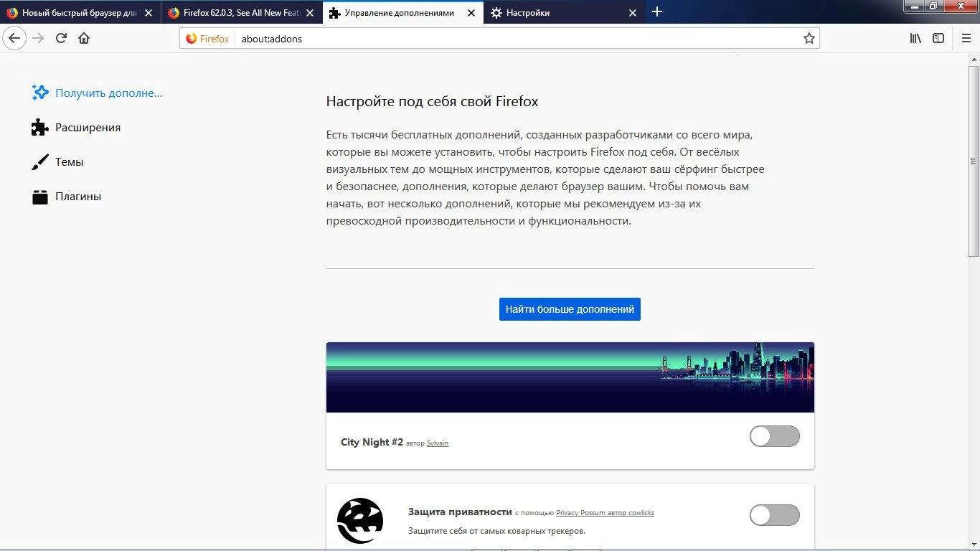
Task: Click the sparkle icon beside Получить дополне...
Action: [x=39, y=93]
